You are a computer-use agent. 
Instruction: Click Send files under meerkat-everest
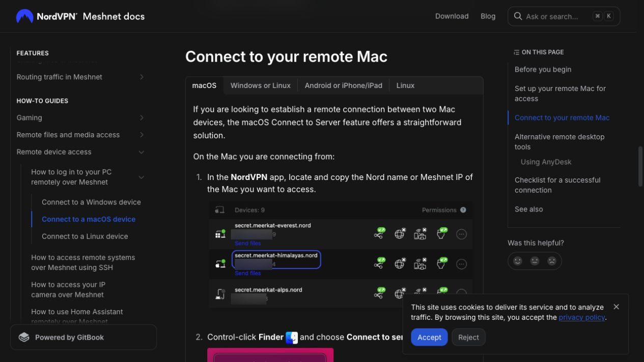pos(248,244)
